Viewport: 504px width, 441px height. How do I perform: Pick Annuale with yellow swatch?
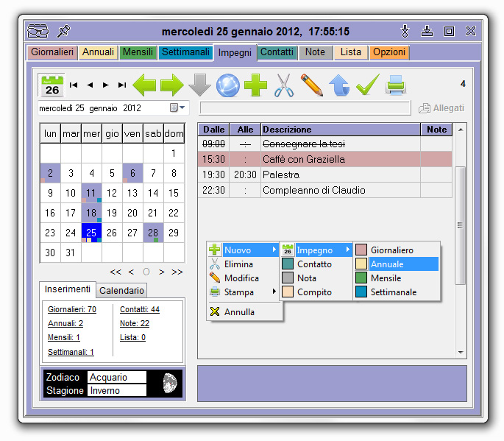(x=397, y=264)
